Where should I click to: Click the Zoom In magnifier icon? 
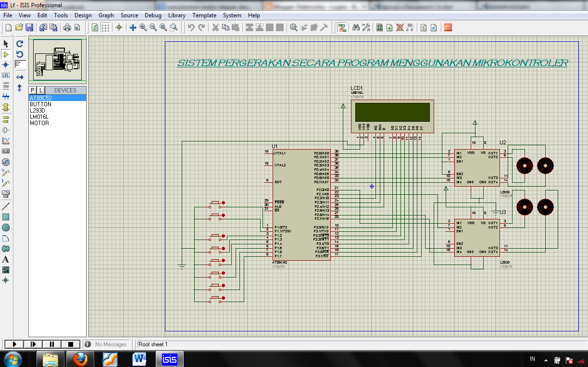click(x=143, y=28)
